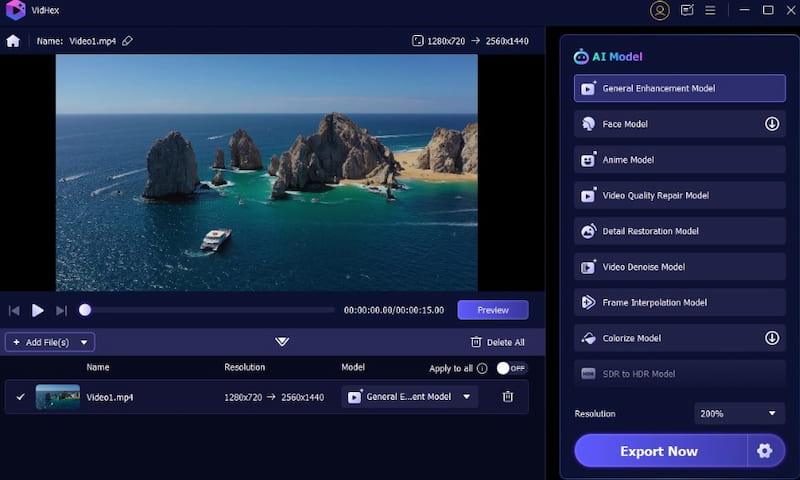Open export settings gear icon
800x480 pixels.
pyautogui.click(x=765, y=451)
